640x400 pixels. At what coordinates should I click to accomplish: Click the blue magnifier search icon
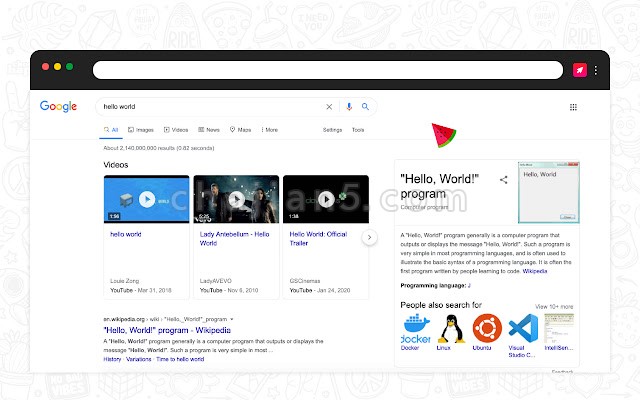click(365, 107)
